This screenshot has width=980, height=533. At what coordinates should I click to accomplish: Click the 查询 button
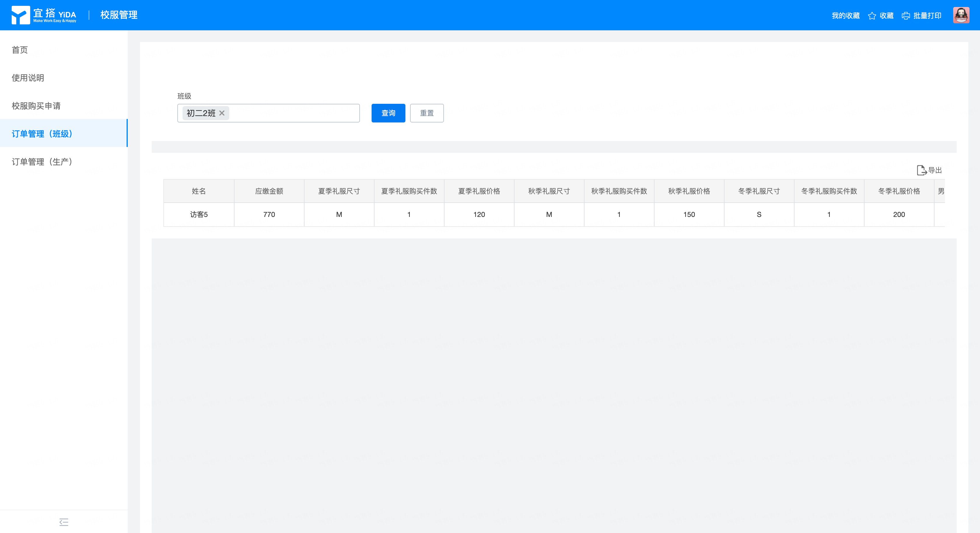pos(388,113)
